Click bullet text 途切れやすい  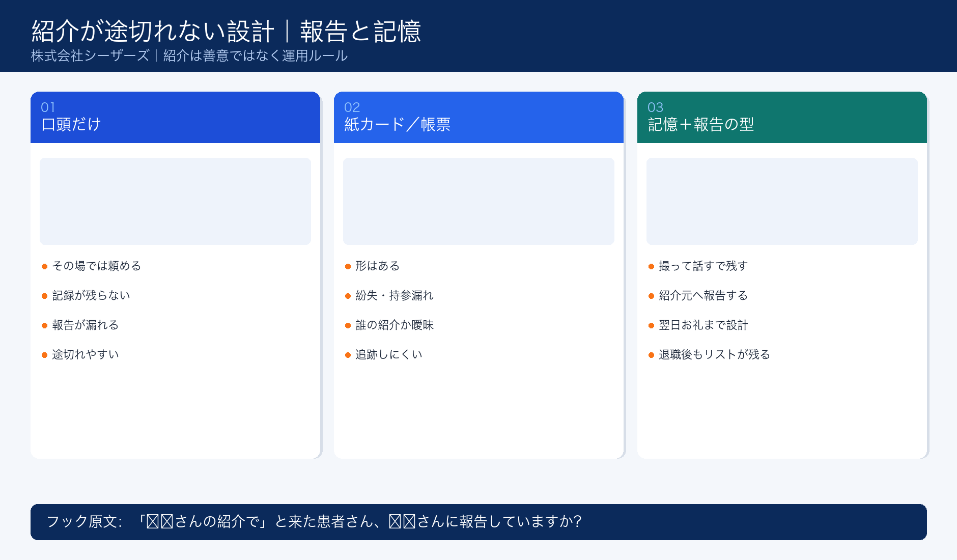click(86, 354)
